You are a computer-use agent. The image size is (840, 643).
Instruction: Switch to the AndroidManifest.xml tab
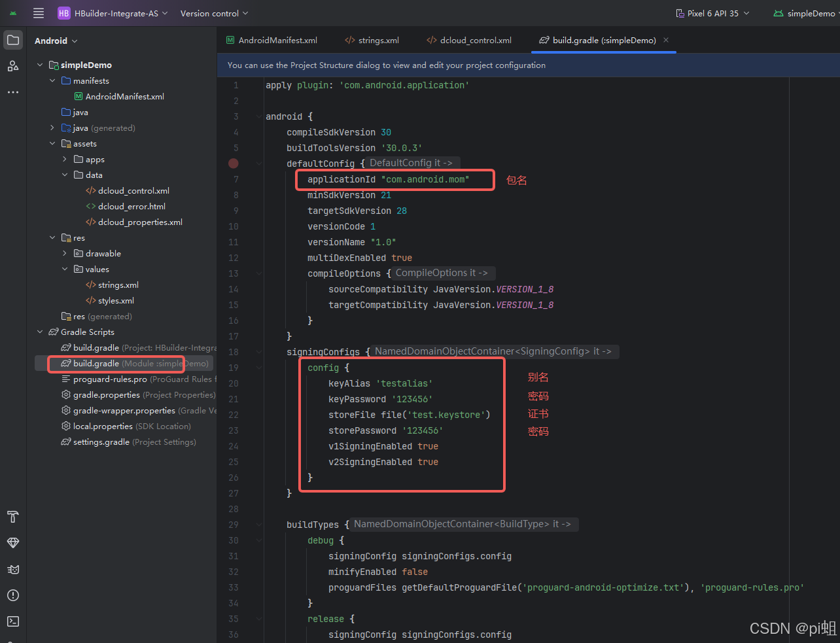(271, 40)
